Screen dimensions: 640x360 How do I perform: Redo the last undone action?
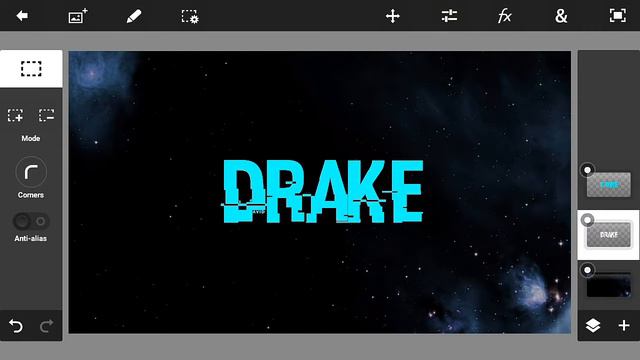click(47, 326)
